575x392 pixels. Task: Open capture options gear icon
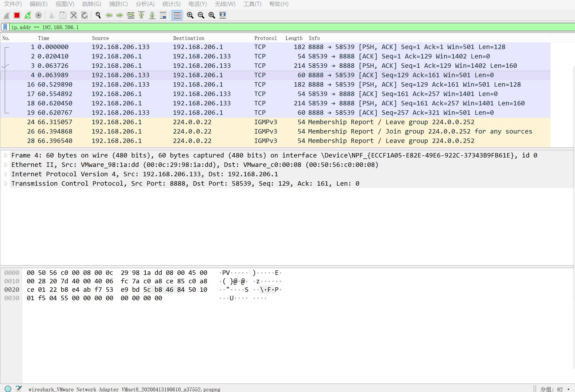[38, 15]
